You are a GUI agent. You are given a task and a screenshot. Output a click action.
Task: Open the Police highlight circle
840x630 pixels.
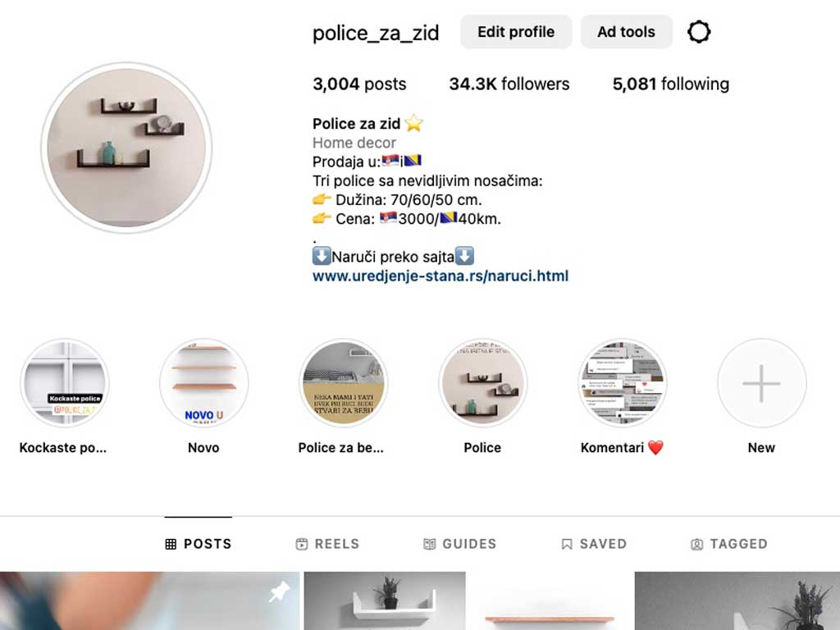pyautogui.click(x=482, y=383)
